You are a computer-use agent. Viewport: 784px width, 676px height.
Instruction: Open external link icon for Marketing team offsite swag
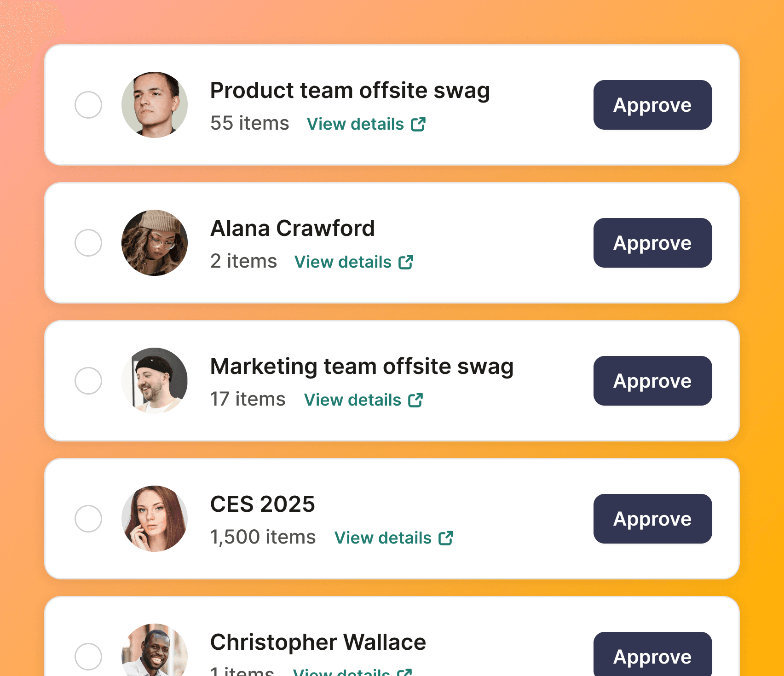[415, 400]
